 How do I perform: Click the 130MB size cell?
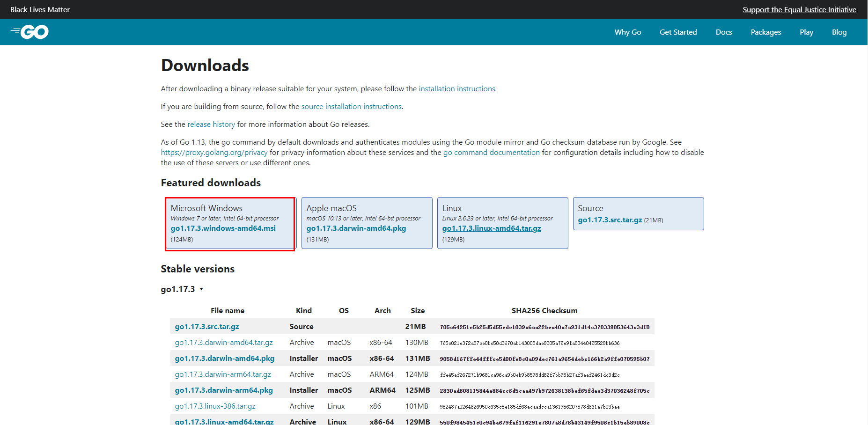(417, 343)
